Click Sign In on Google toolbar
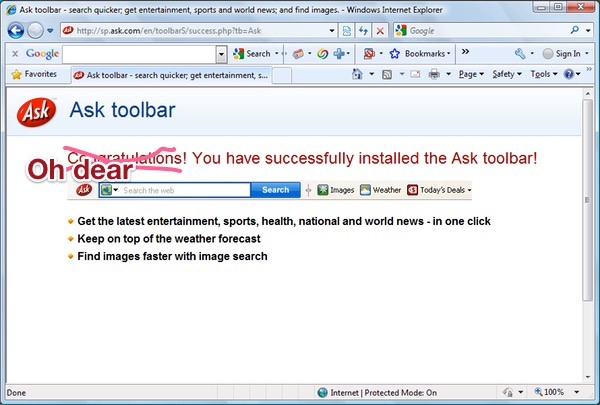Screen dimensions: 600x405 pyautogui.click(x=566, y=53)
